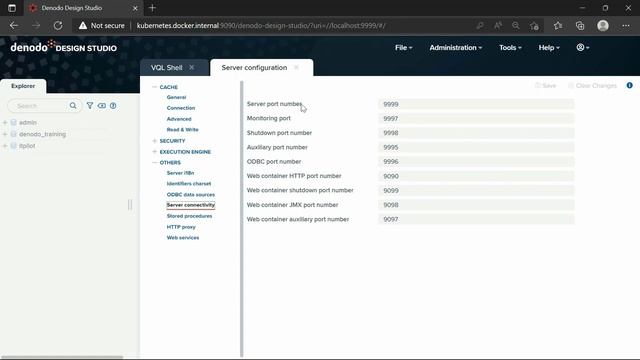Viewport: 640px width, 360px height.
Task: Expand the SECURITY section
Action: (x=154, y=141)
